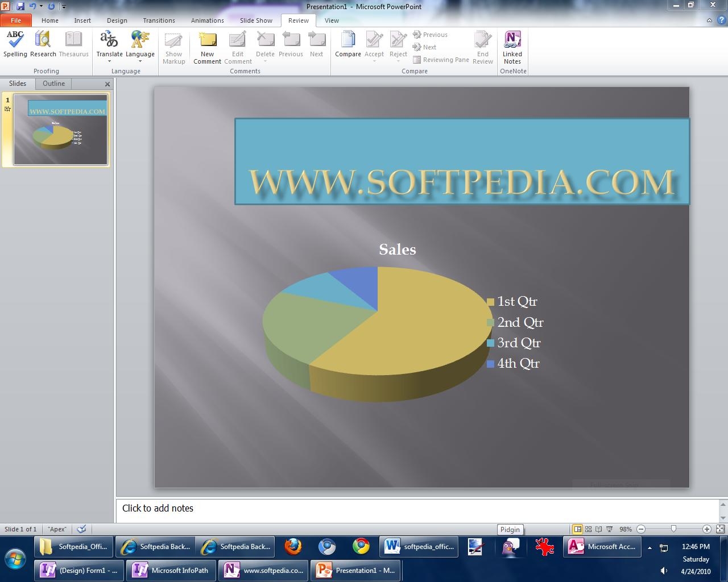728x582 pixels.
Task: Open the Research pane
Action: point(43,44)
